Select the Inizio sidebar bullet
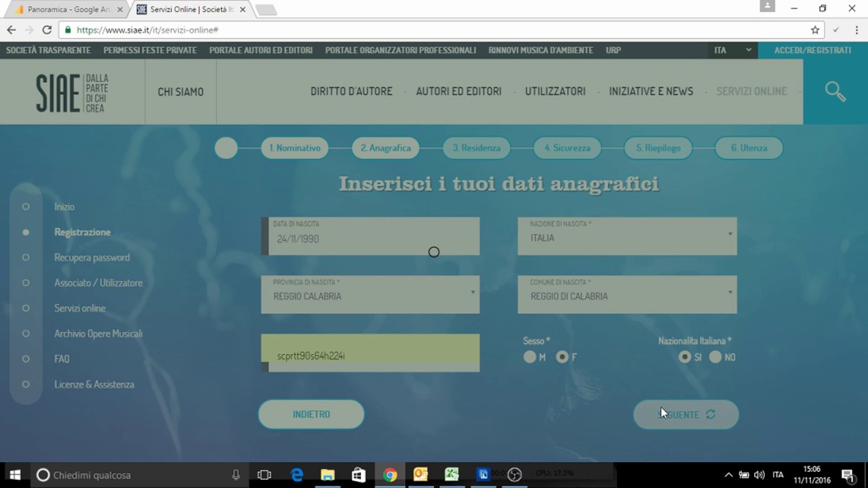The image size is (868, 488). [26, 207]
